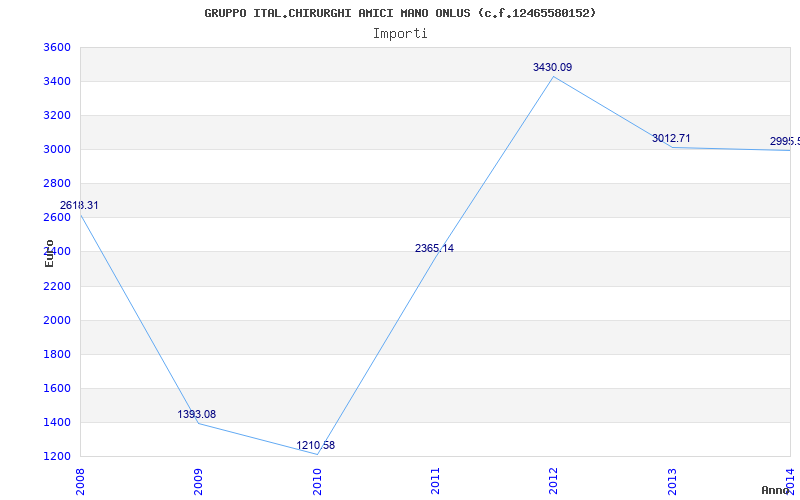Click the 2012 x-axis year label
Image resolution: width=800 pixels, height=500 pixels.
(554, 481)
